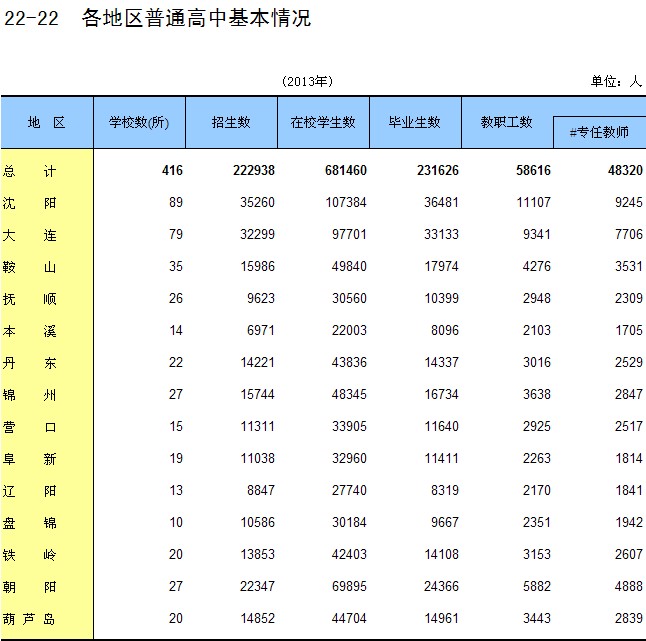Select the 本溪 row label
Image resolution: width=646 pixels, height=641 pixels.
pyautogui.click(x=29, y=331)
